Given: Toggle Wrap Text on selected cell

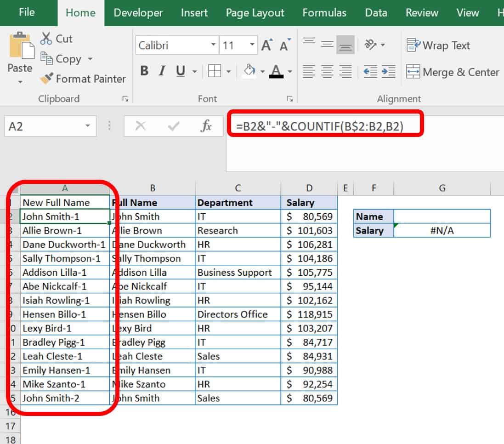Looking at the screenshot, I should click(x=438, y=46).
